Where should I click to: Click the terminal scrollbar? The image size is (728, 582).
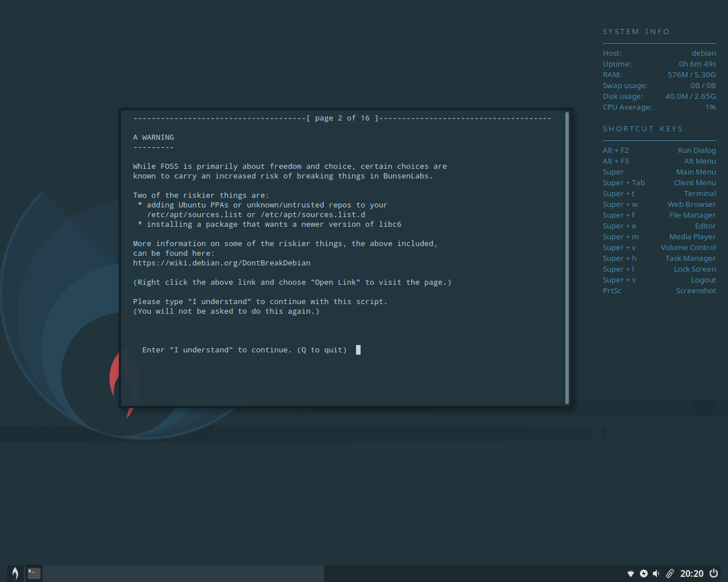[567, 257]
